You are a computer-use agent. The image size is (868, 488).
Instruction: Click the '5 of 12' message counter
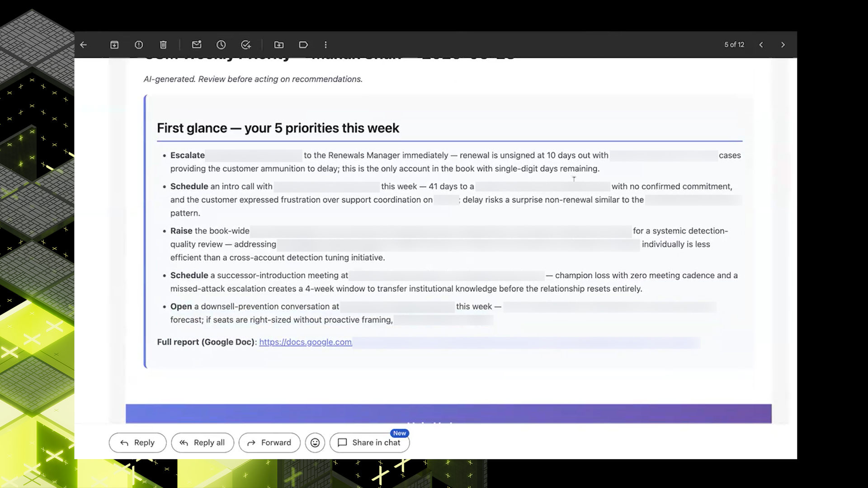pos(734,45)
